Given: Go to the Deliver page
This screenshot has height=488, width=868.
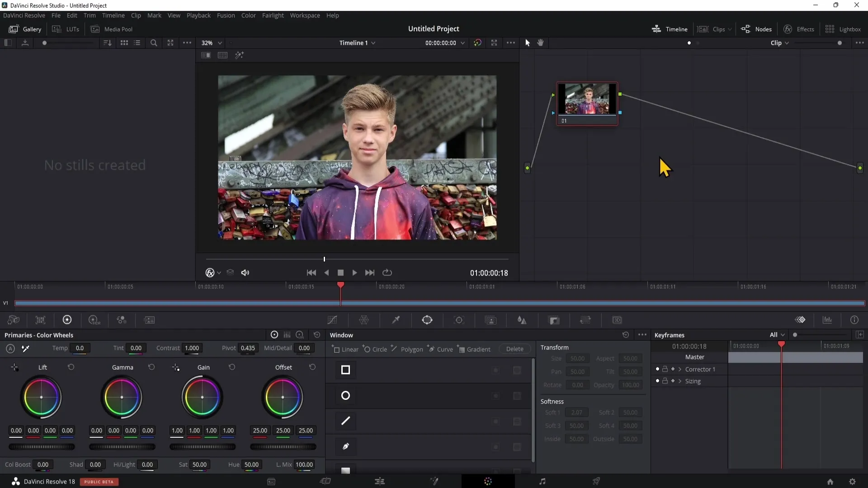Looking at the screenshot, I should [596, 481].
